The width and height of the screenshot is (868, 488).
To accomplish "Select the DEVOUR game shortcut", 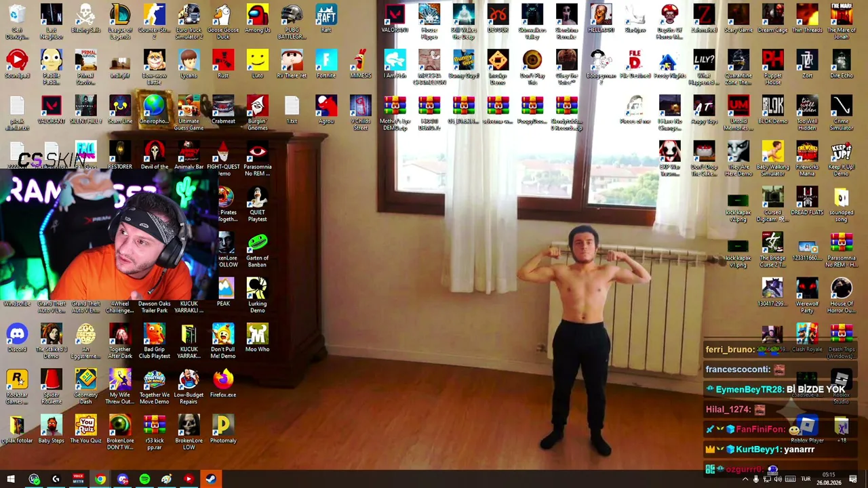I will tap(498, 19).
